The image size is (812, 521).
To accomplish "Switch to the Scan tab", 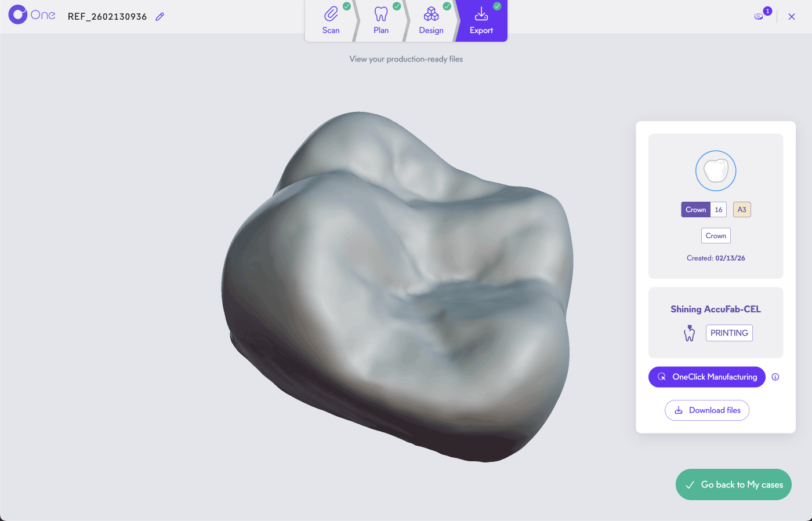I will coord(331,21).
